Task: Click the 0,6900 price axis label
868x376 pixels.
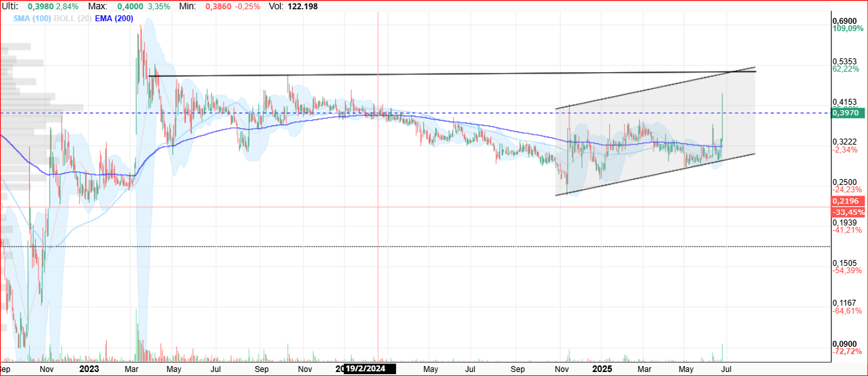Action: [845, 21]
